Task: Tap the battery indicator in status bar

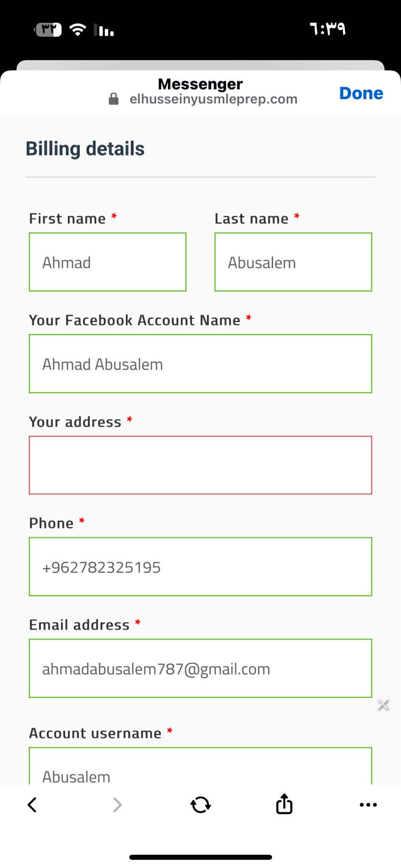Action: coord(48,30)
